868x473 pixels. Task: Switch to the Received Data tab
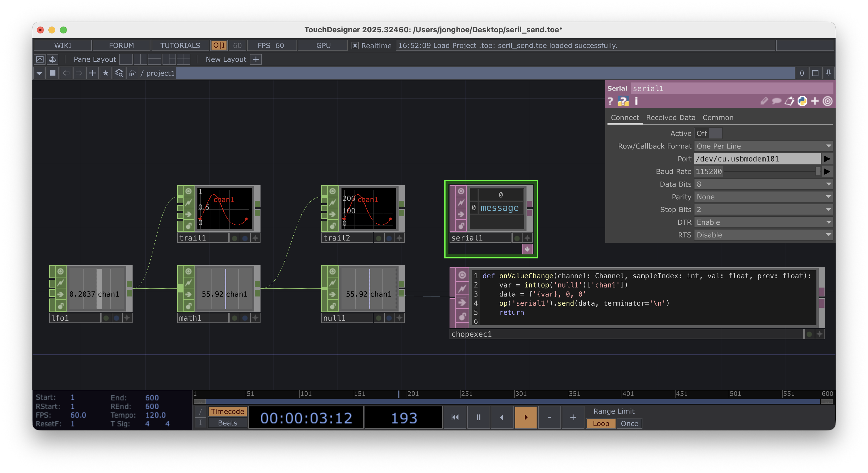click(671, 117)
